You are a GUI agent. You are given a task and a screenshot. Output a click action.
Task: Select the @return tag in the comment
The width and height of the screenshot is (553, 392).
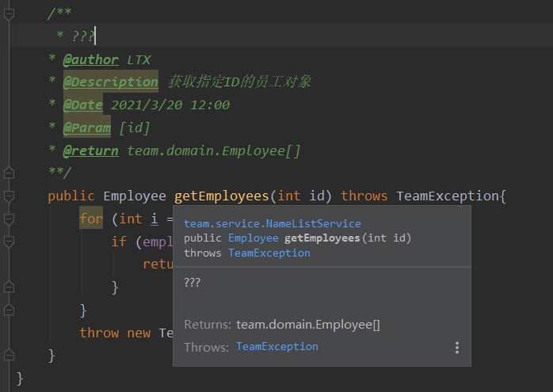(x=90, y=150)
